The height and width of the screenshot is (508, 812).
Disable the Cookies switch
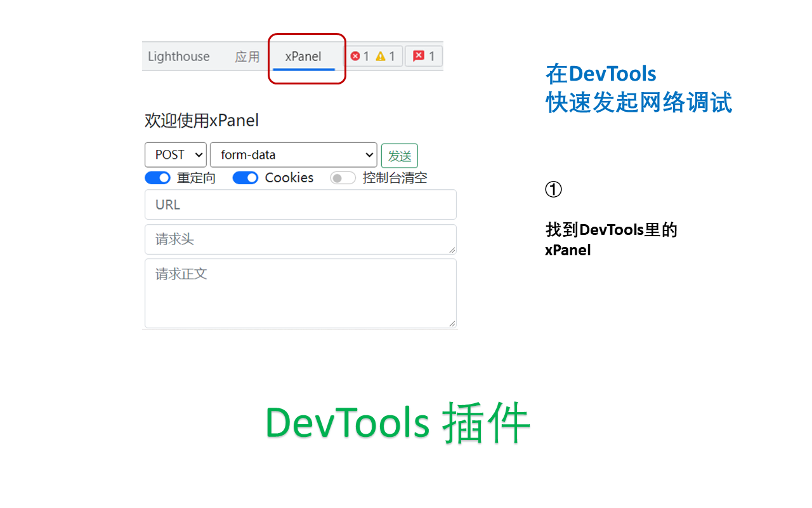(x=245, y=178)
